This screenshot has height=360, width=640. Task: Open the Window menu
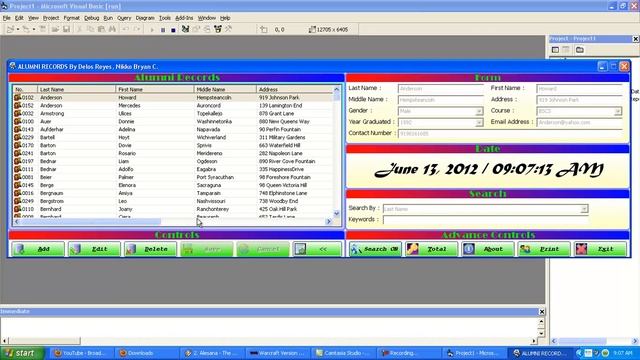[x=207, y=18]
